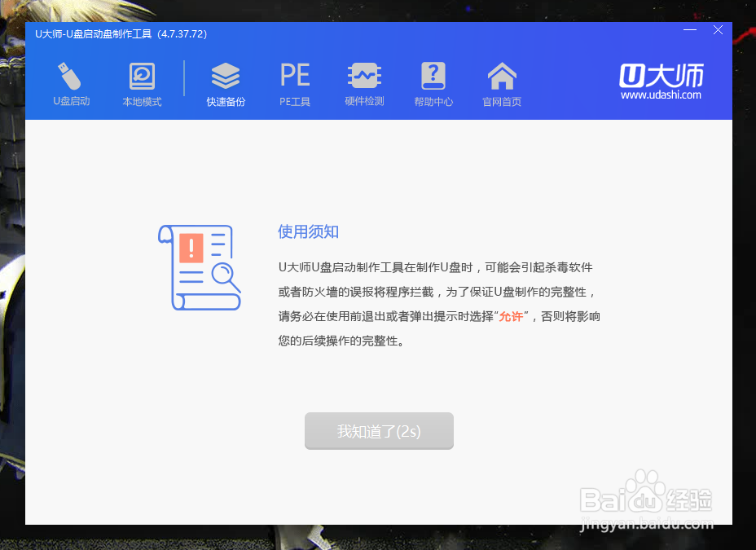
Task: Minimize the U大师 window
Action: 690,30
